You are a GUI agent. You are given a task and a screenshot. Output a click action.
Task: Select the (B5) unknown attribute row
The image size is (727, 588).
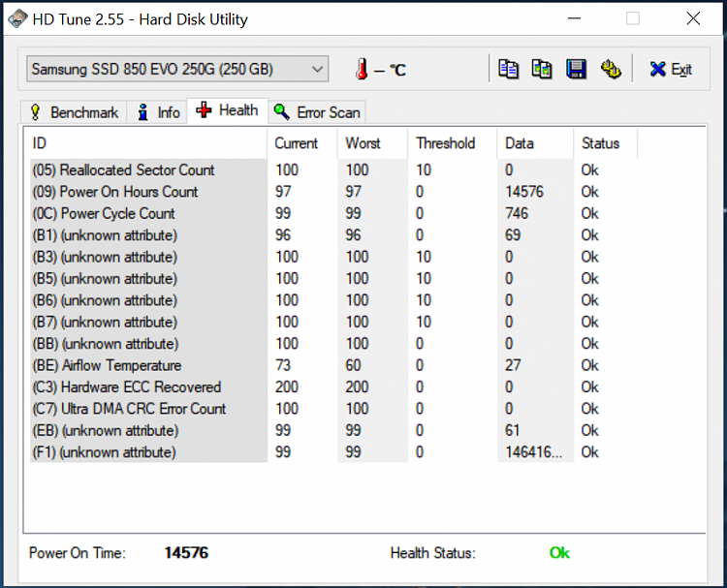click(333, 279)
